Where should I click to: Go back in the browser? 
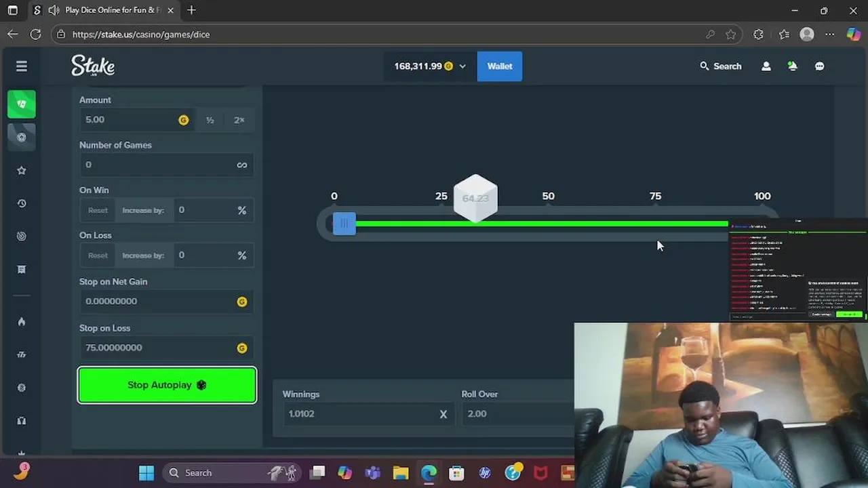[x=13, y=34]
